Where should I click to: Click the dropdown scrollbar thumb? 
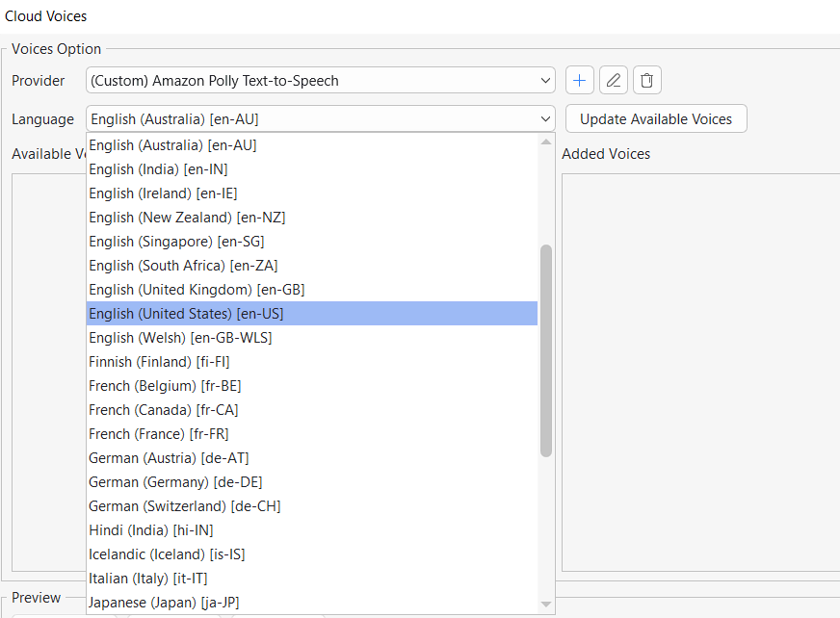pyautogui.click(x=546, y=347)
